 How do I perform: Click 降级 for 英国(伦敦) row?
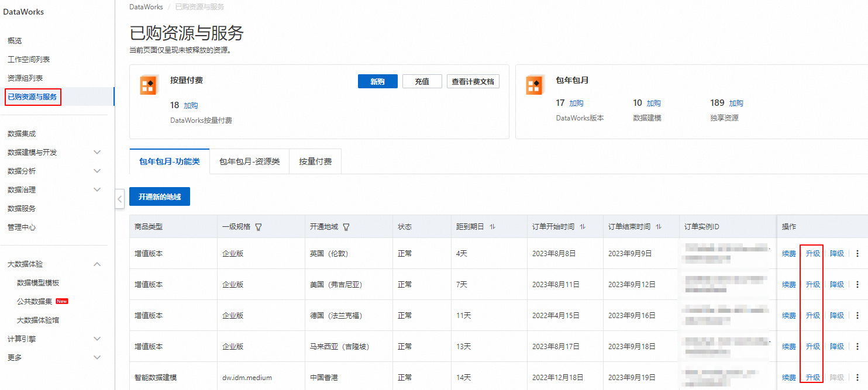click(837, 253)
